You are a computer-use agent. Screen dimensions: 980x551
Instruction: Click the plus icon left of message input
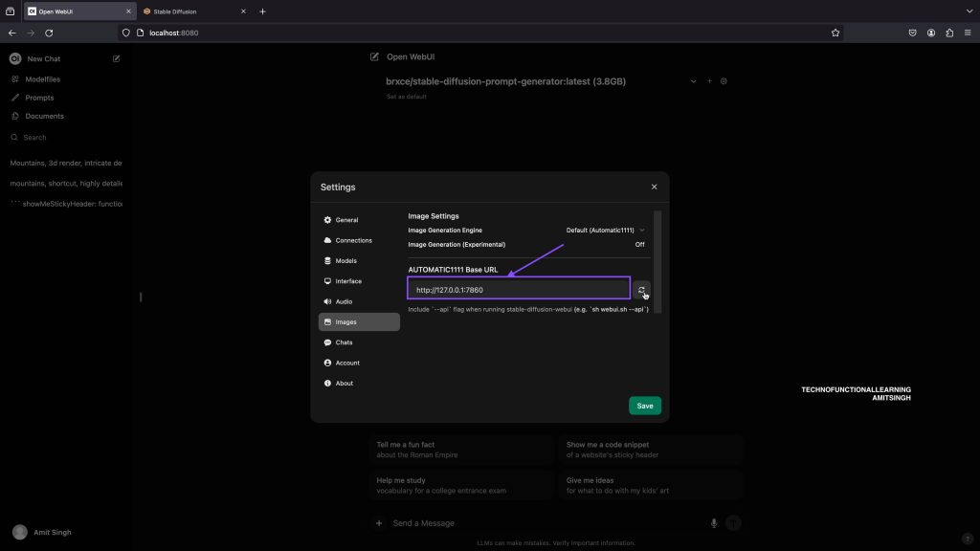coord(379,523)
